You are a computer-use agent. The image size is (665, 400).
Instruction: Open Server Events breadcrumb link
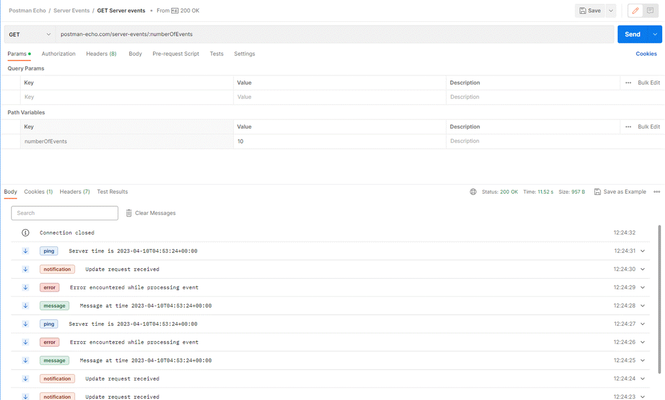71,11
